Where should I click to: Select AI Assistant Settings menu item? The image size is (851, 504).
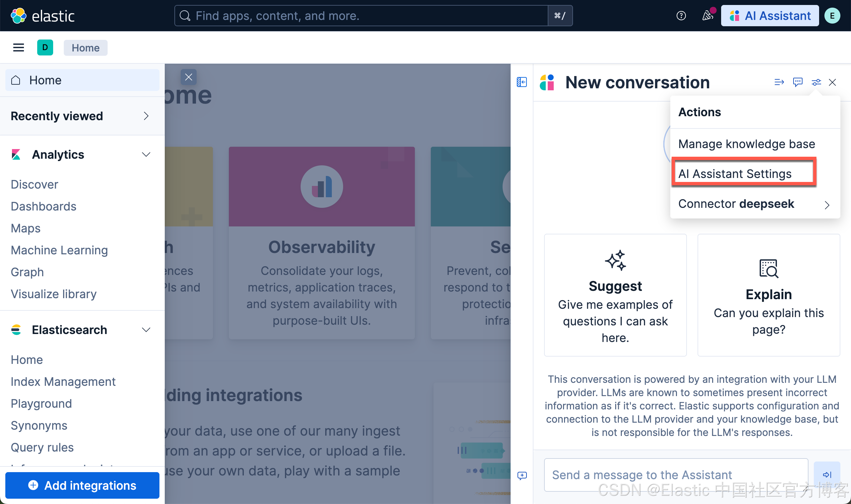[734, 174]
